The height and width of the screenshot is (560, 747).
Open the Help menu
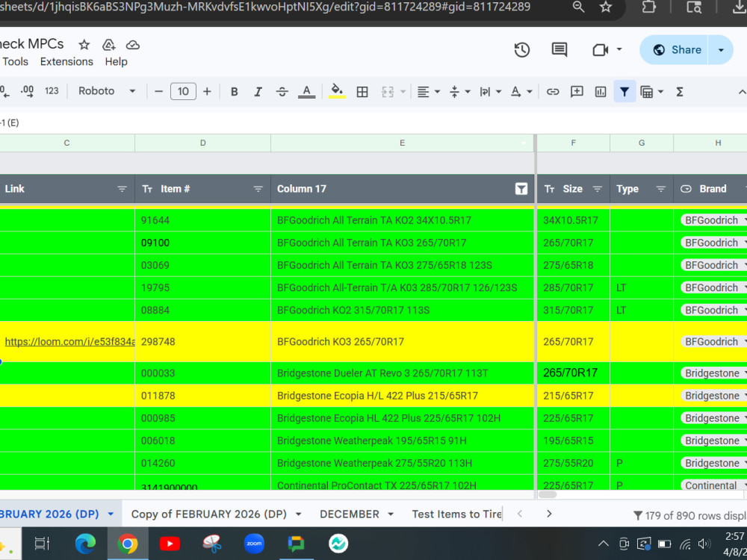click(x=117, y=61)
